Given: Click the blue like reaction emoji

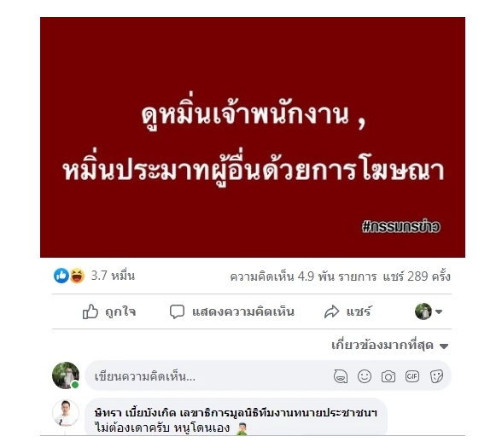Looking at the screenshot, I should [x=61, y=276].
